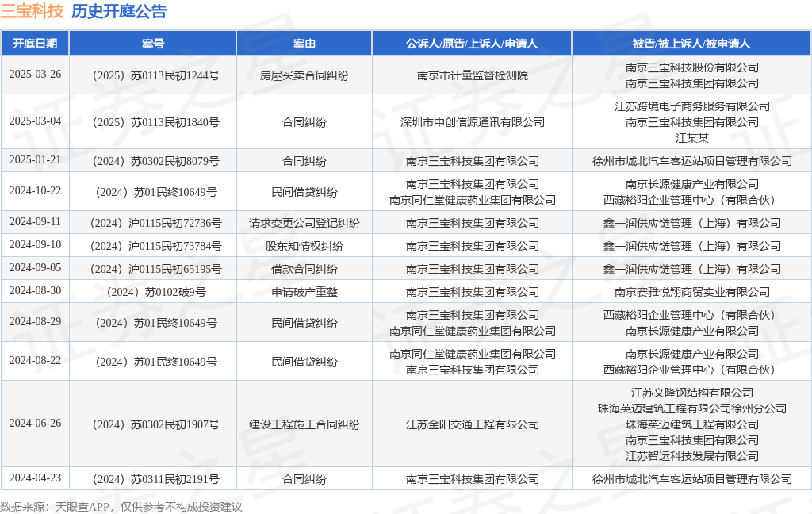Select the date cell '2024-06-26'
The height and width of the screenshot is (514, 812).
[x=35, y=424]
